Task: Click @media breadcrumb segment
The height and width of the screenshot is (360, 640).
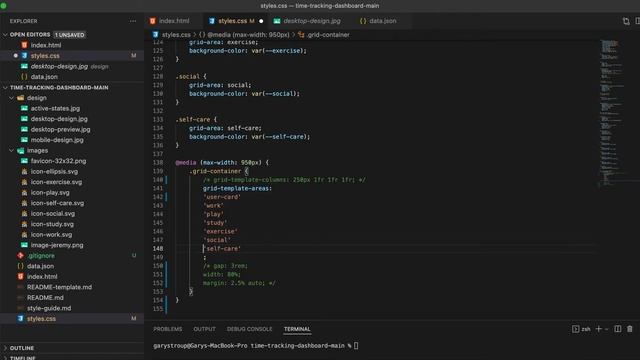Action: coord(248,35)
